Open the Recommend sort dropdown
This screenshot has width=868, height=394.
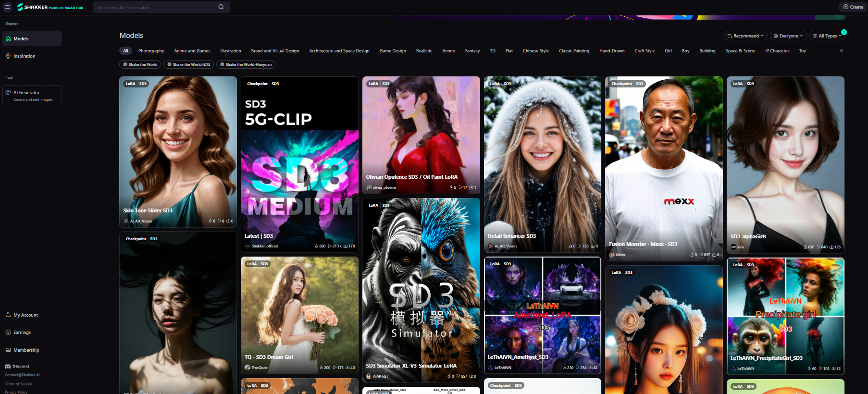[745, 36]
